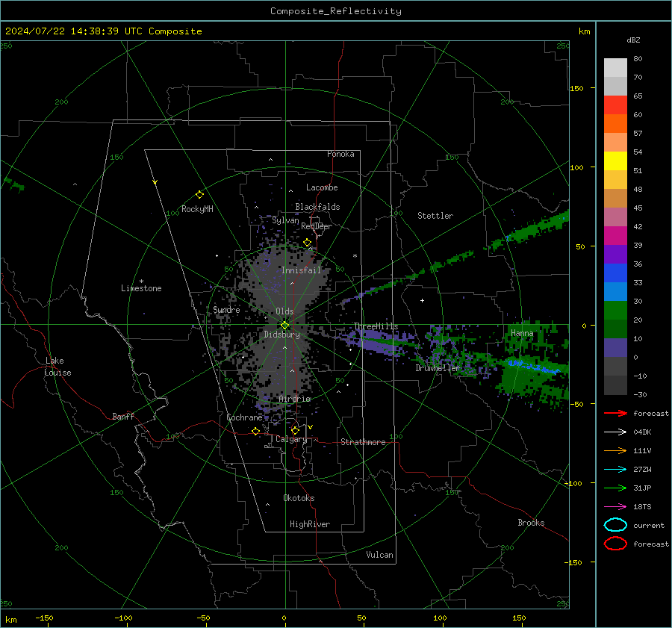Click the asterisk marker above Limestone
Image resolution: width=672 pixels, height=628 pixels.
tap(141, 282)
